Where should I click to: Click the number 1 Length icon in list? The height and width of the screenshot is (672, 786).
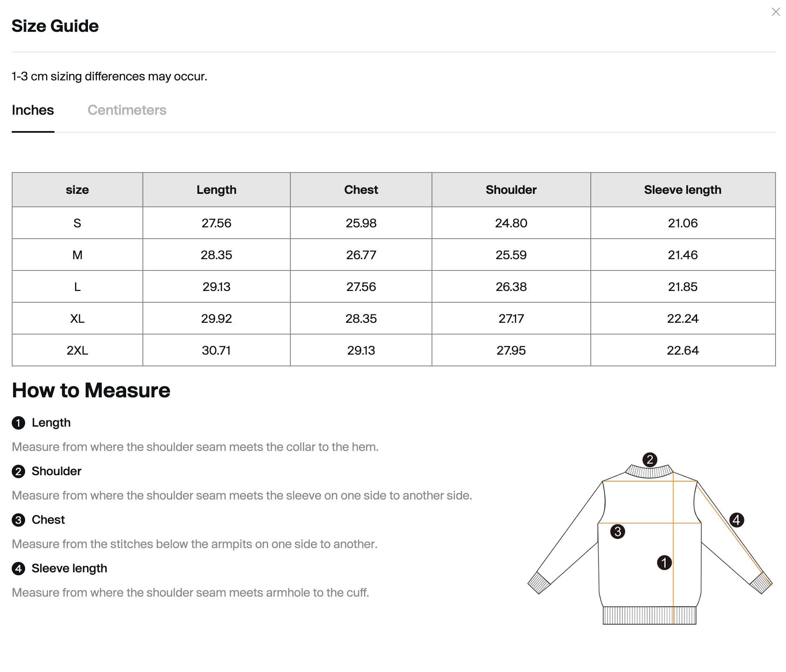click(x=18, y=423)
